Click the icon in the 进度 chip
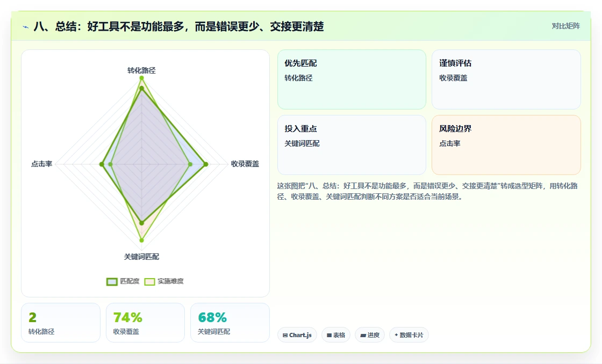602x364 pixels. click(x=363, y=335)
